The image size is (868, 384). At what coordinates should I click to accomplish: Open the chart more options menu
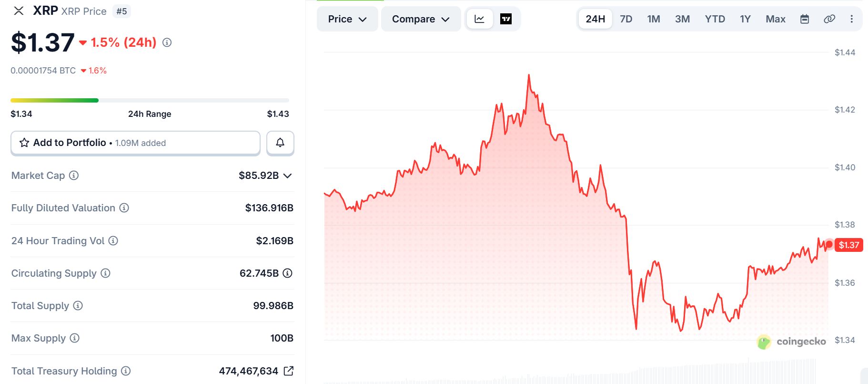[852, 19]
